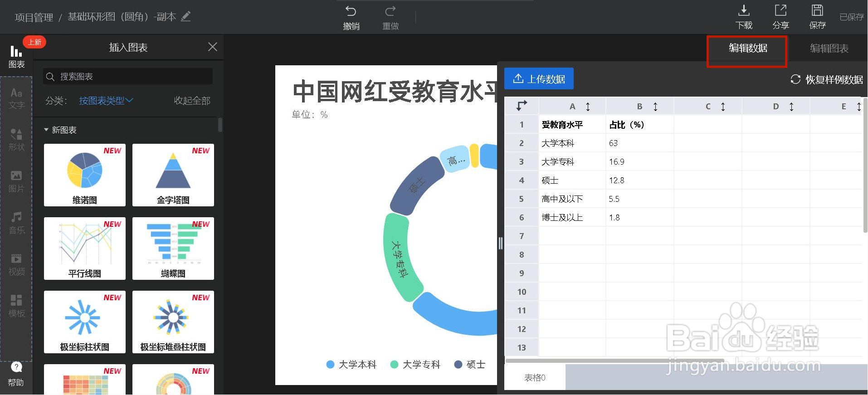
Task: Select cell containing 占比（%）
Action: (x=640, y=125)
